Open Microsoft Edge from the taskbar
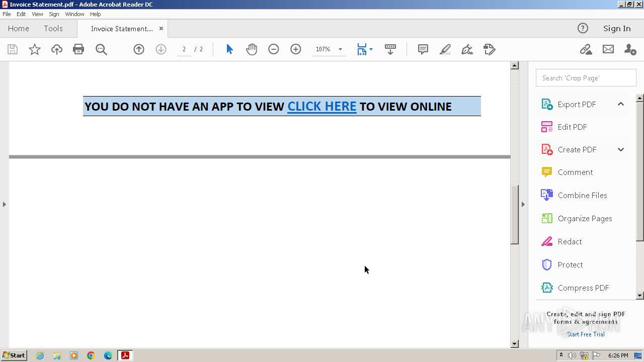The width and height of the screenshot is (644, 362). 108,355
